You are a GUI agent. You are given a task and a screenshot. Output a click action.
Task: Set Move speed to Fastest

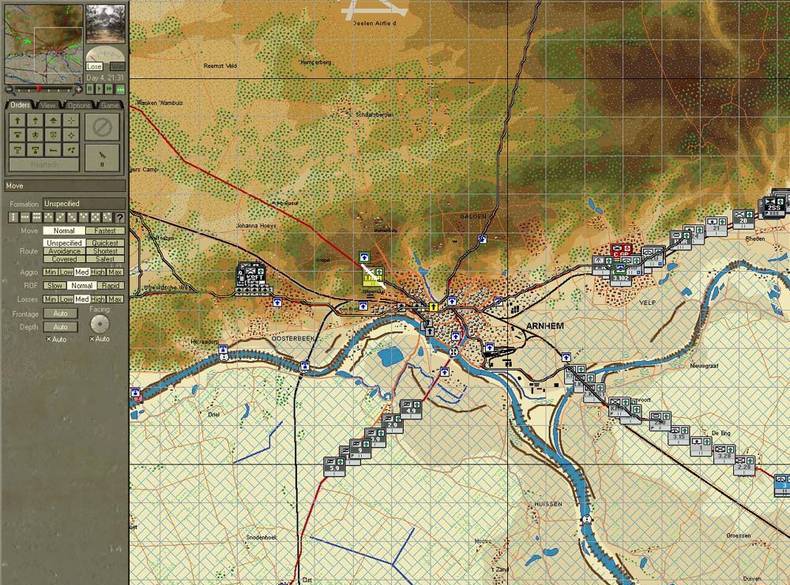click(105, 231)
